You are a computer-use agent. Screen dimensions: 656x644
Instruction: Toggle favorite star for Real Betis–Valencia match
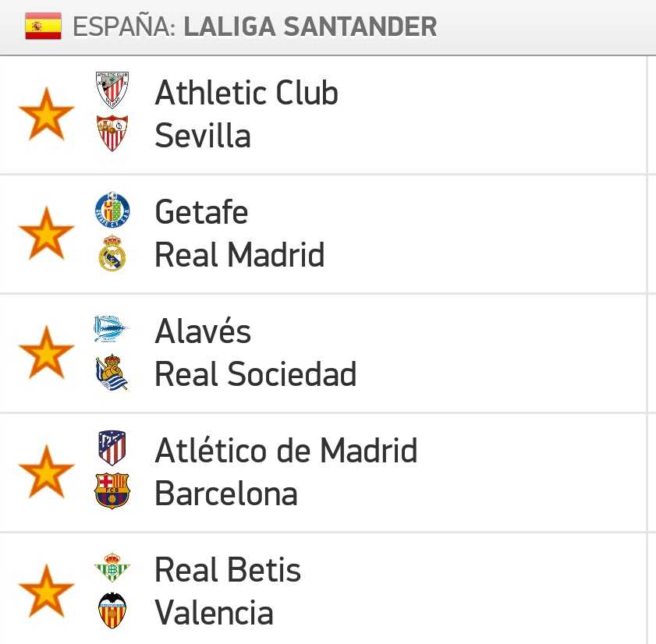point(46,591)
